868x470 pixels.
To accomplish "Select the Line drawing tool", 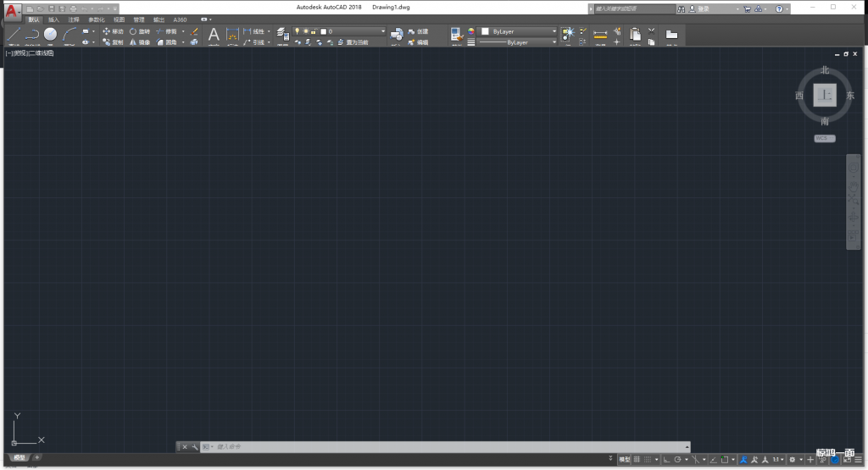I will point(14,34).
